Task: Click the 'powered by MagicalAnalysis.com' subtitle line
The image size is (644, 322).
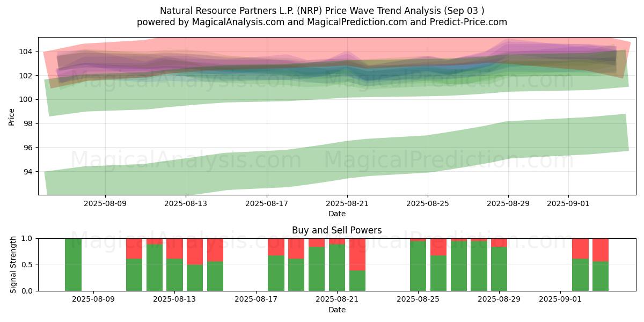Action: tap(322, 22)
